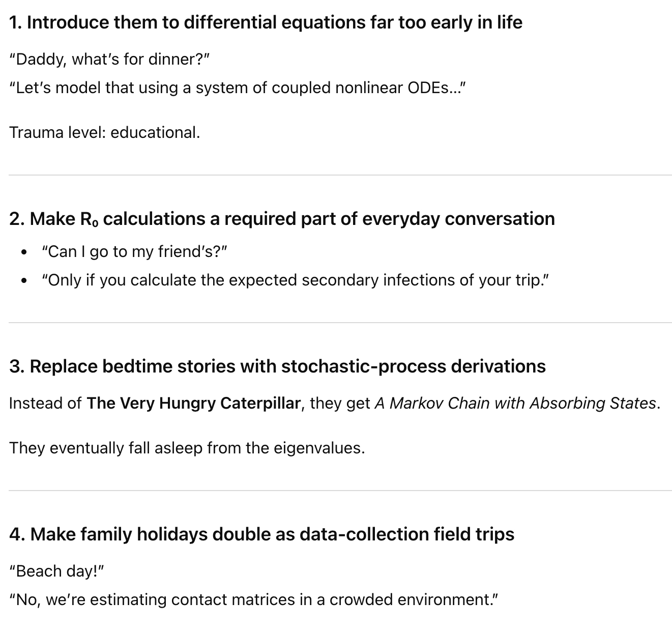
Task: Click the bullet marker before "Can I go"
Action: tap(24, 252)
